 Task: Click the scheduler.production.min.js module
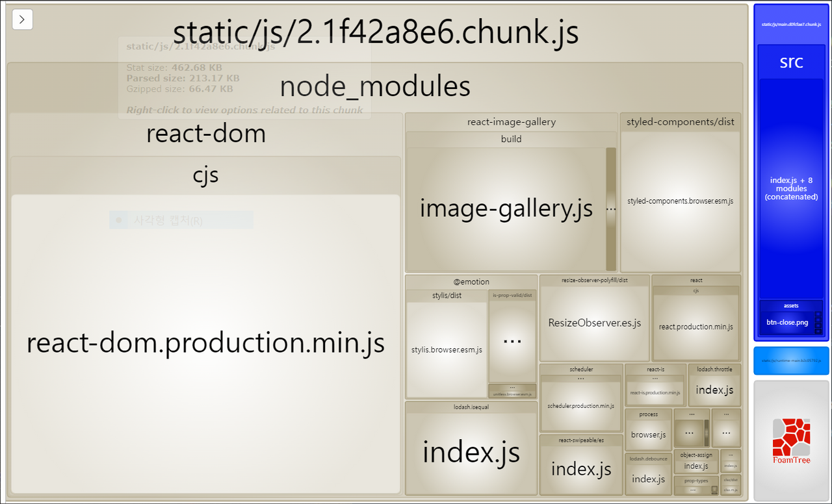[580, 406]
